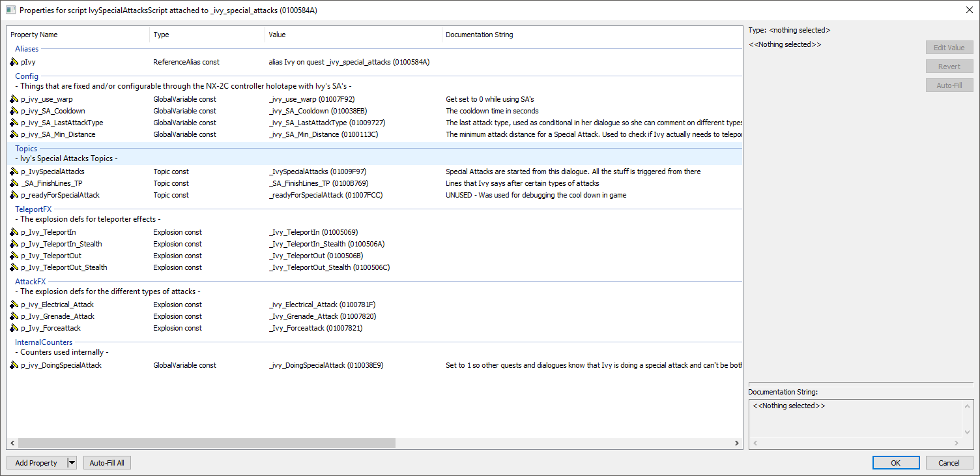The height and width of the screenshot is (476, 980).
Task: Click the value '_Ivy_Grenade_Attack (01007820)'
Action: coord(322,316)
